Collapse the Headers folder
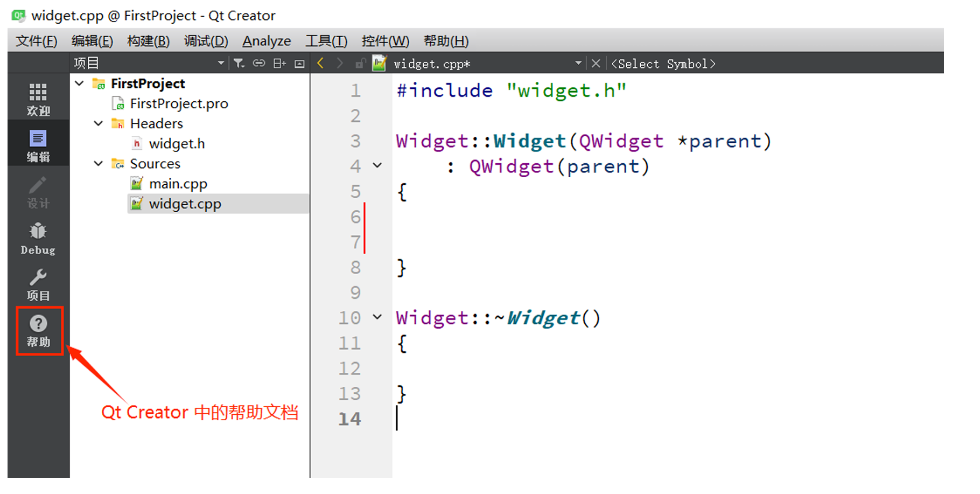Image resolution: width=980 pixels, height=494 pixels. pyautogui.click(x=99, y=123)
